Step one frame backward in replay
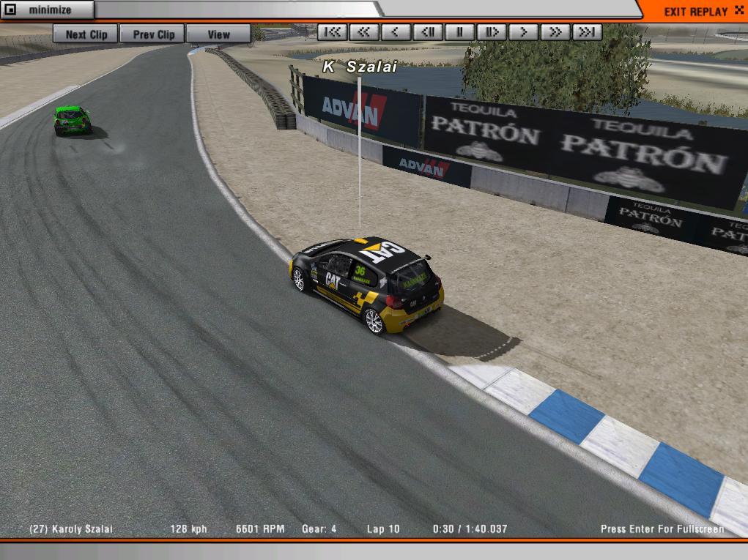Screen dimensions: 748x560 (x=428, y=32)
